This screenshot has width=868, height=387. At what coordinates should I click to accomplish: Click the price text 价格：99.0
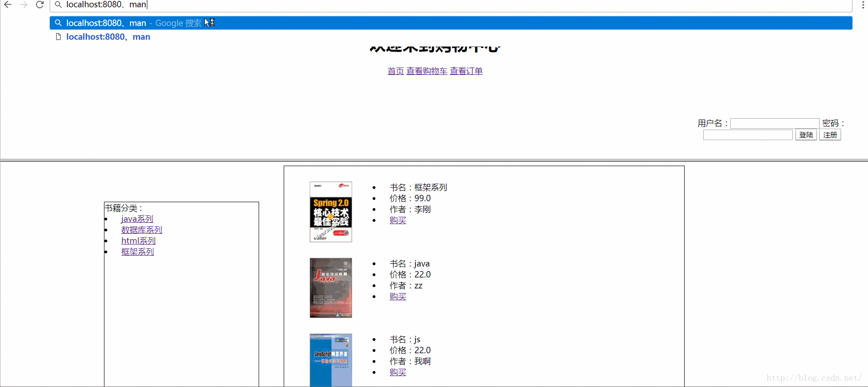(410, 199)
